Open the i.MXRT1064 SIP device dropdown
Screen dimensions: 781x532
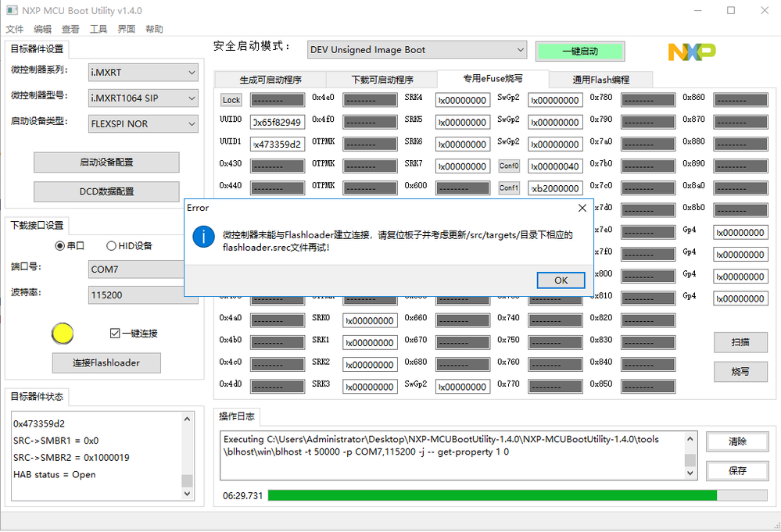click(143, 98)
